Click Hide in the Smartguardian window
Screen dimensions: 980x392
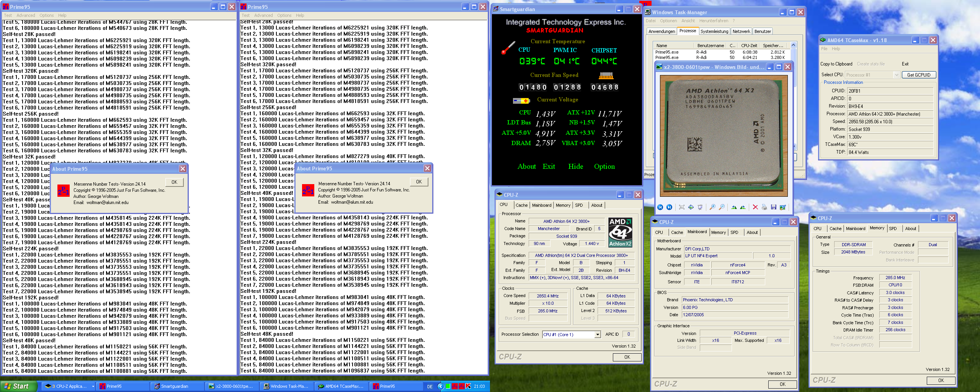pos(576,167)
